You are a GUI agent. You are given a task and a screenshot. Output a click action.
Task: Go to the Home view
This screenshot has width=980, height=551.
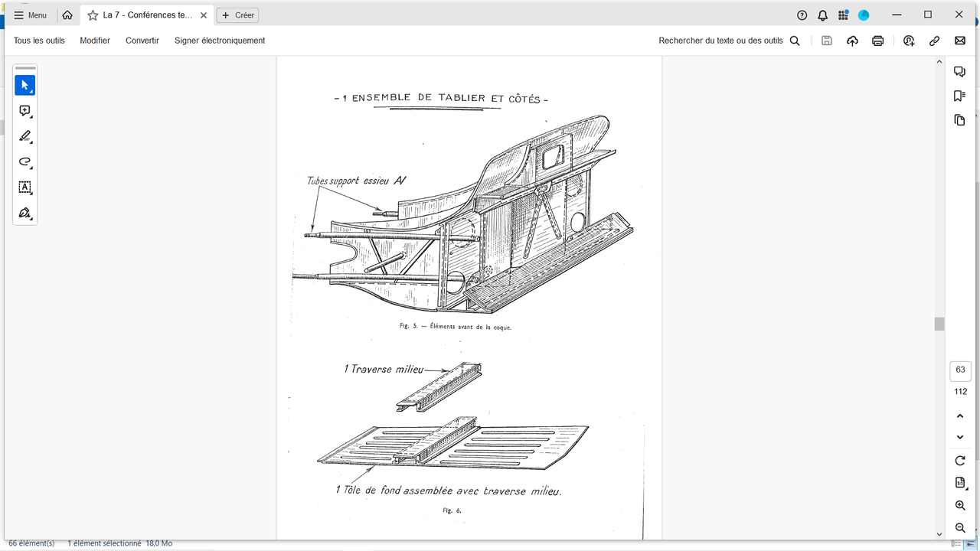67,15
